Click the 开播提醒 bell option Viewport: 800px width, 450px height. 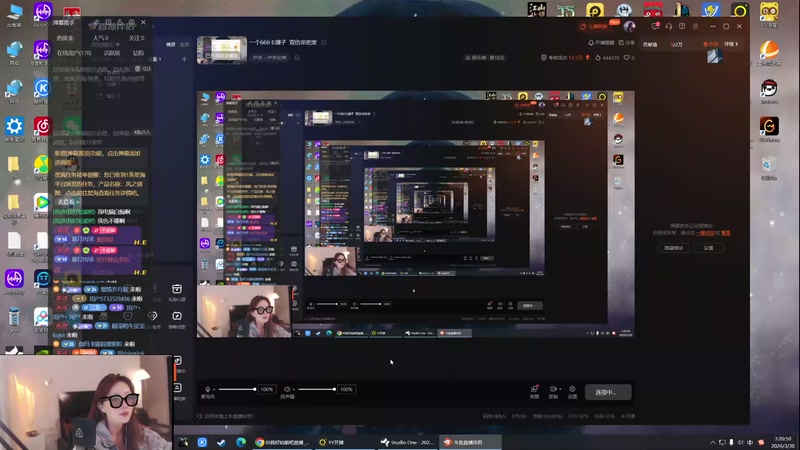[602, 43]
